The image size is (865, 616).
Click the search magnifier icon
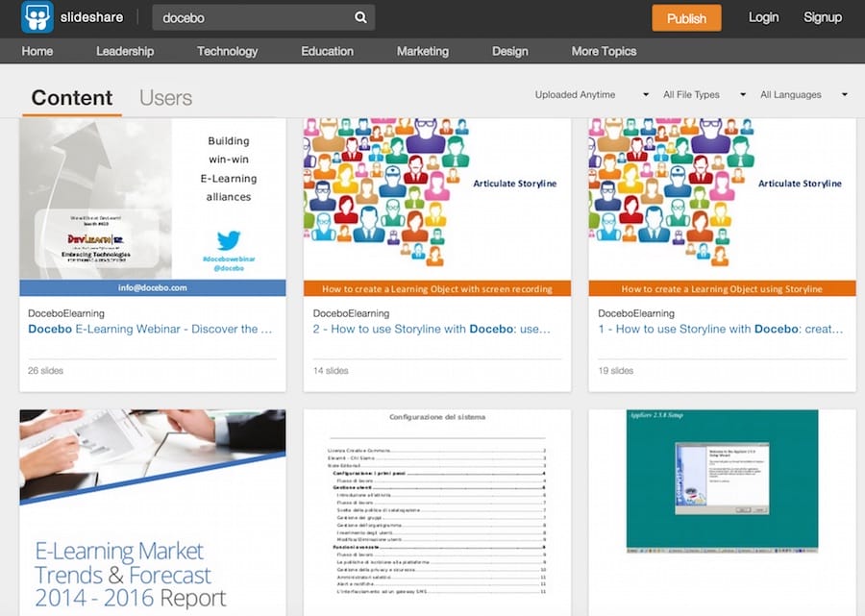click(360, 17)
